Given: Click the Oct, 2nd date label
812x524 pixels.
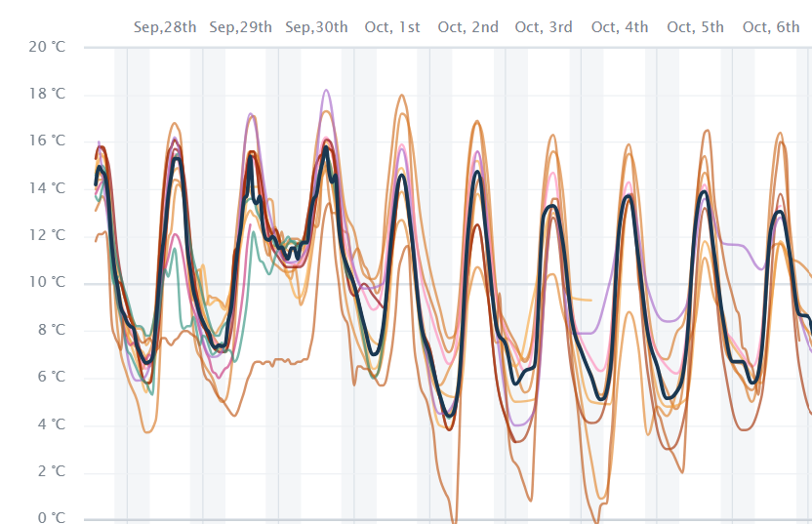Looking at the screenshot, I should (x=468, y=27).
